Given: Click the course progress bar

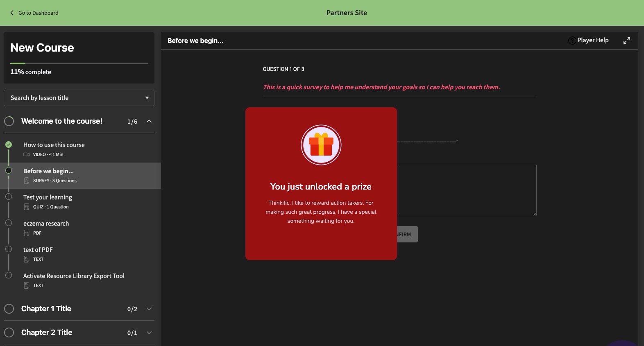Looking at the screenshot, I should pos(79,63).
